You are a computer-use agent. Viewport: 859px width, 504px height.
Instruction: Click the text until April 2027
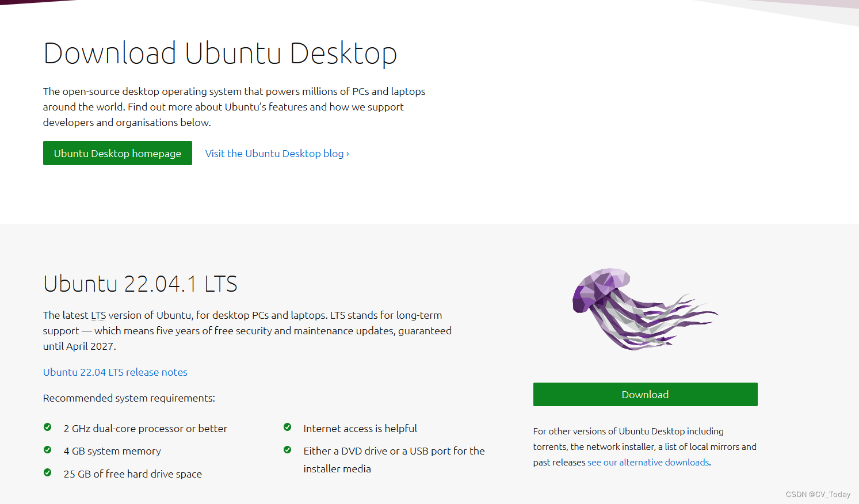pos(79,346)
